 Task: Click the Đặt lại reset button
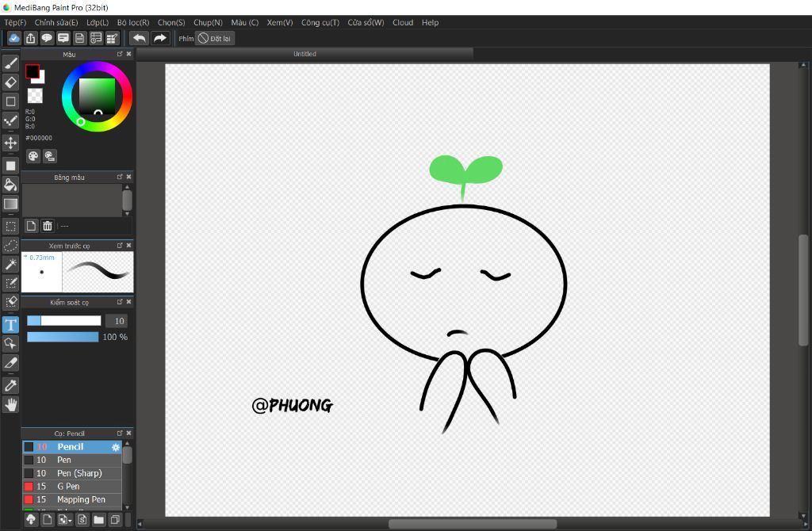tap(214, 38)
